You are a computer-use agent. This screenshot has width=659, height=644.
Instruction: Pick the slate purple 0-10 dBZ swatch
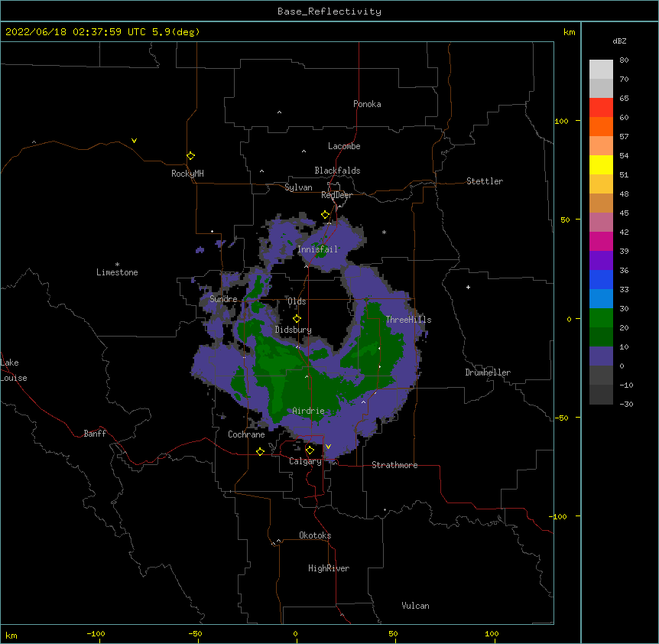601,356
